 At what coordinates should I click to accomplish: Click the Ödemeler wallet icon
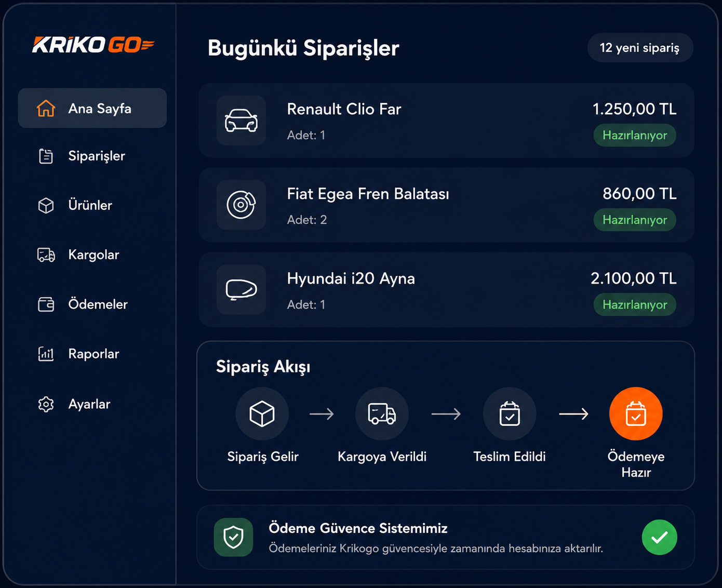click(46, 304)
